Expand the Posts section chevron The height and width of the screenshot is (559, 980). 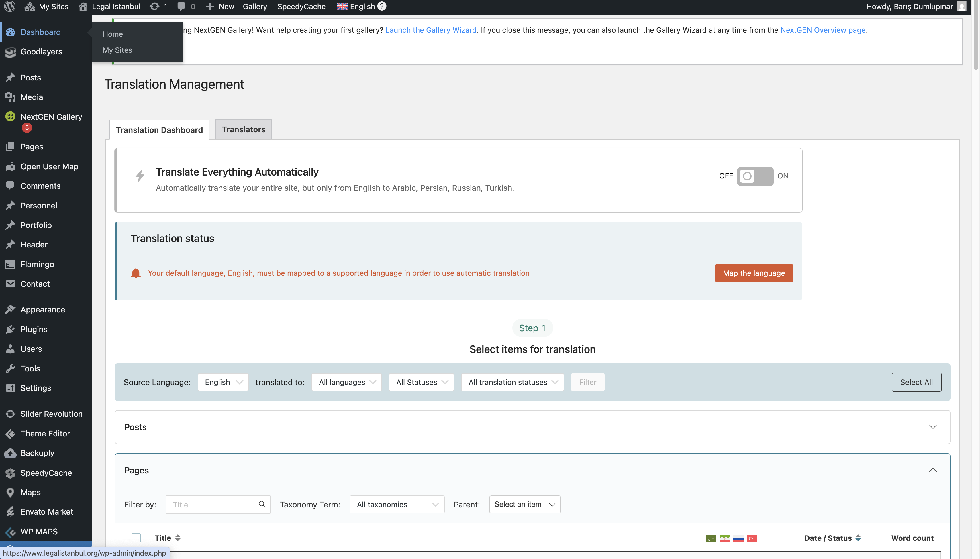(933, 427)
